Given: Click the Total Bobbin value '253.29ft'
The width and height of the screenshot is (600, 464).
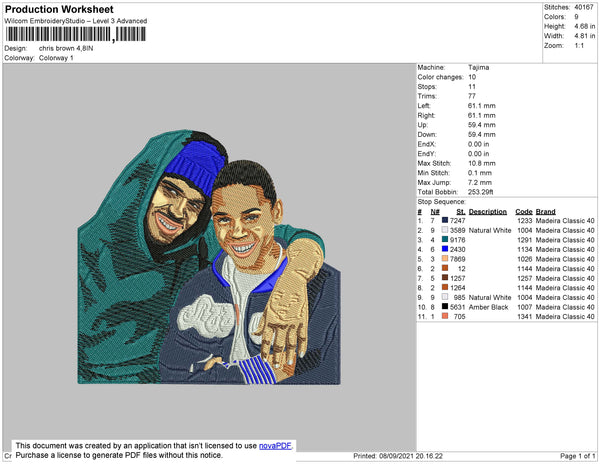Looking at the screenshot, I should point(481,192).
